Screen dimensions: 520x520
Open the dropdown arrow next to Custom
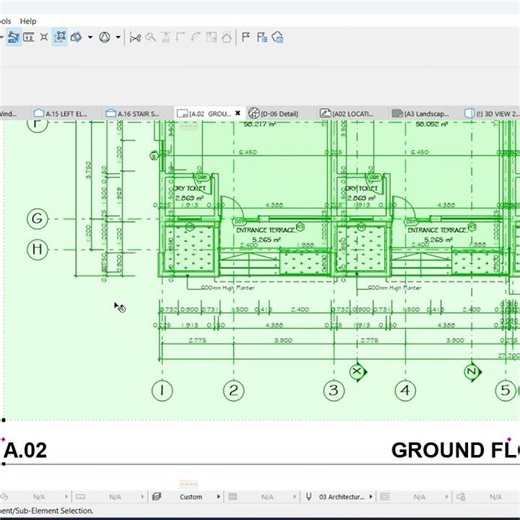218,497
